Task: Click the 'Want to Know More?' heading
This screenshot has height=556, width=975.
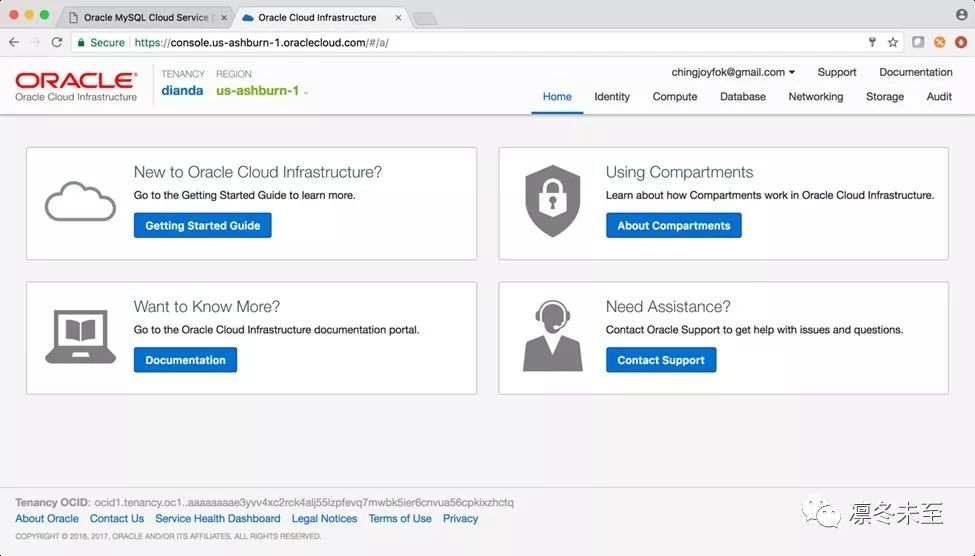Action: pyautogui.click(x=206, y=307)
